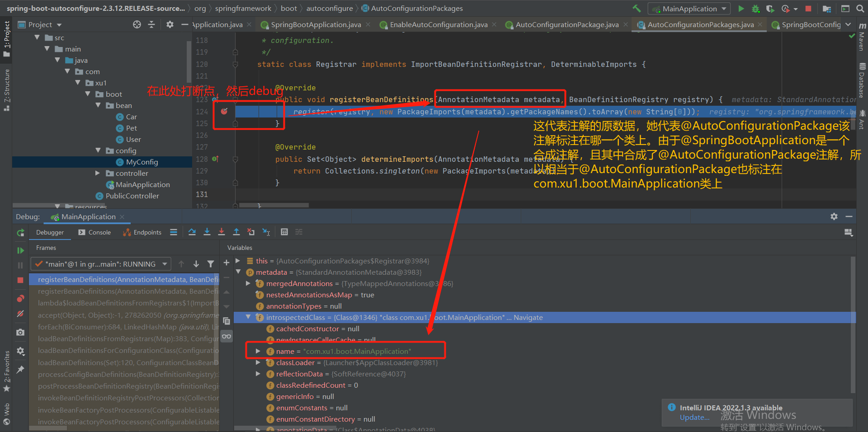Locate opened file in Project view
This screenshot has width=868, height=432.
(x=137, y=24)
